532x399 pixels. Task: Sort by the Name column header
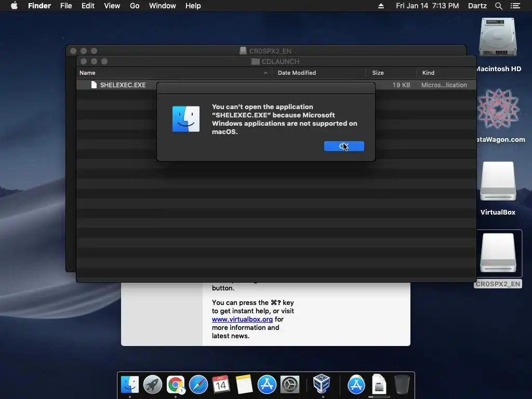[x=174, y=73]
